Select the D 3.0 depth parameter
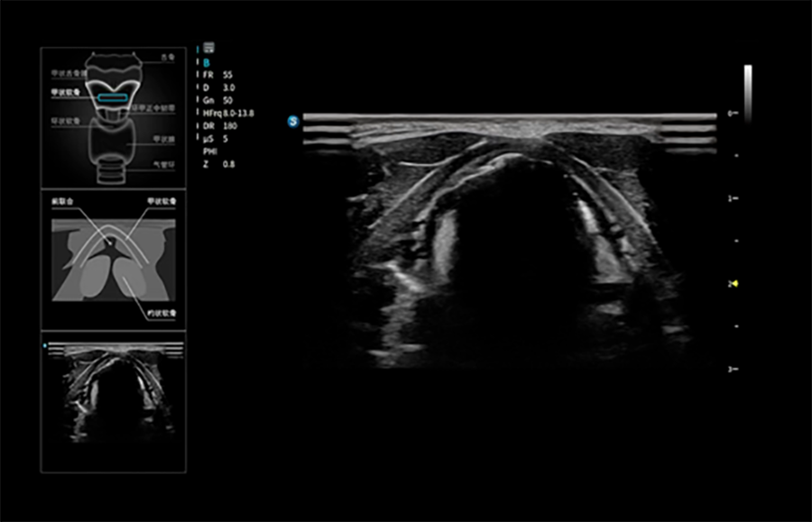The width and height of the screenshot is (812, 522). click(x=217, y=88)
